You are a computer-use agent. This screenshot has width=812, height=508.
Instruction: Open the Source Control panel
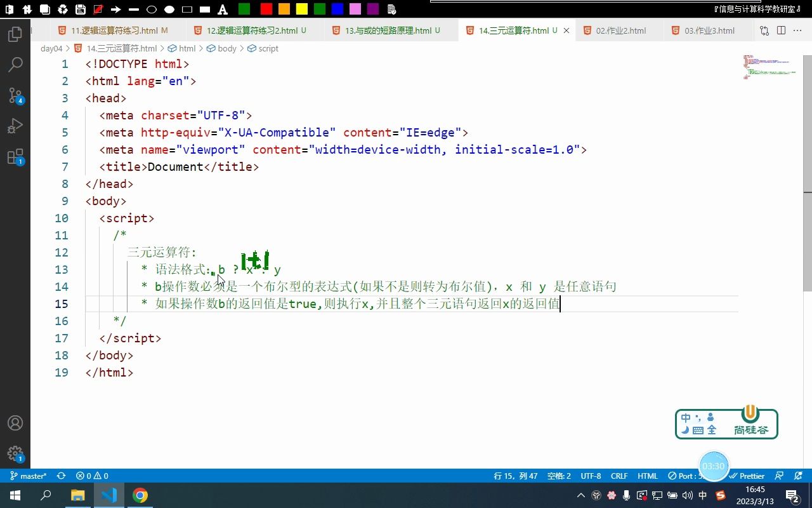(x=15, y=95)
